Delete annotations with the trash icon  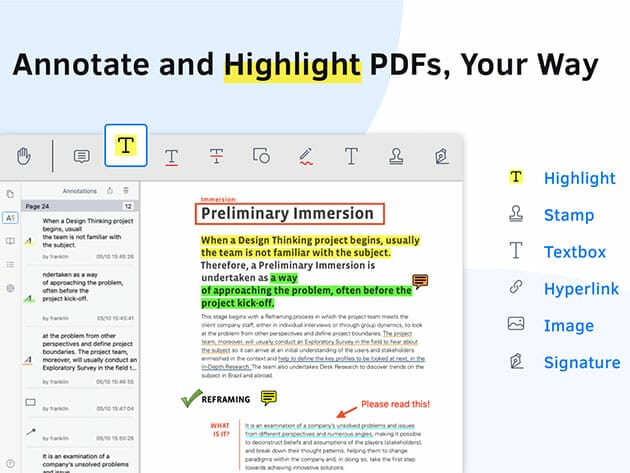click(126, 190)
